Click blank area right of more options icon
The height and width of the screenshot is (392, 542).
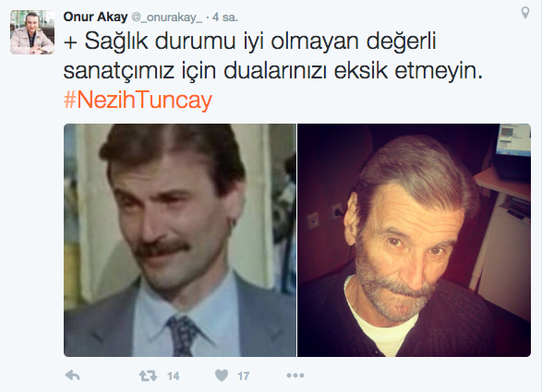[415, 375]
